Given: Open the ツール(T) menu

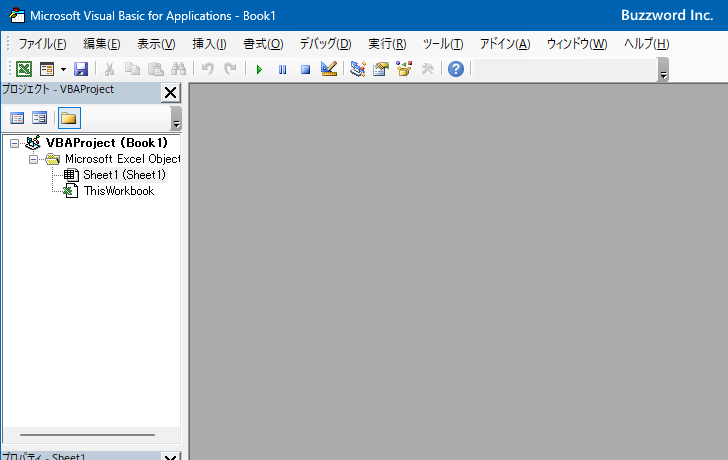Looking at the screenshot, I should pyautogui.click(x=443, y=44).
